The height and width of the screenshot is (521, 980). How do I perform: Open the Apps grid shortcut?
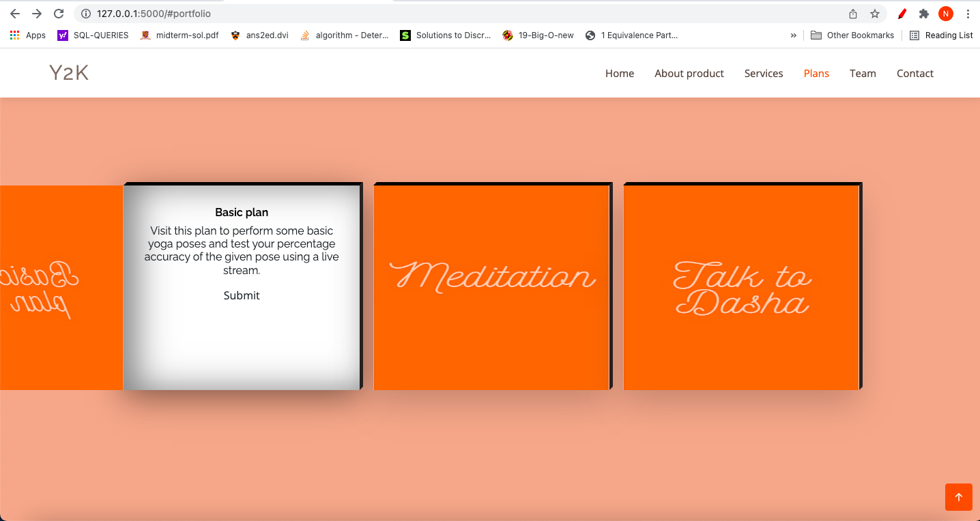tap(28, 35)
